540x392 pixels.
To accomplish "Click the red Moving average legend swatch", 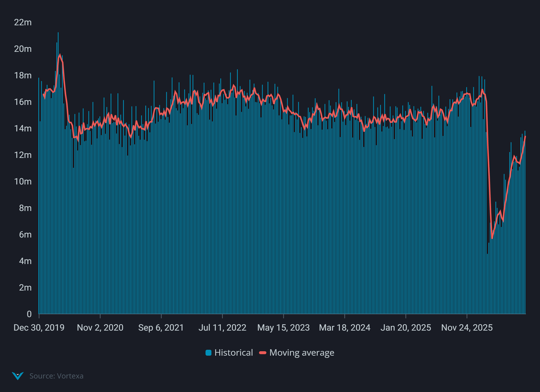I will coord(263,353).
